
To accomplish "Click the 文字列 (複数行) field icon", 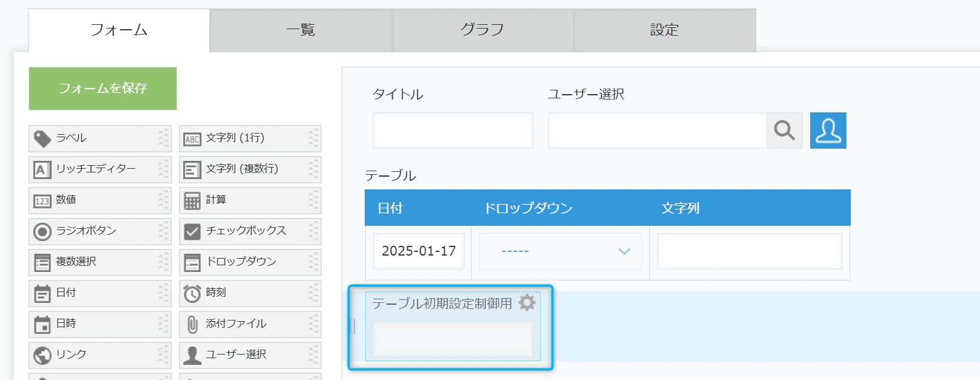I will point(192,169).
